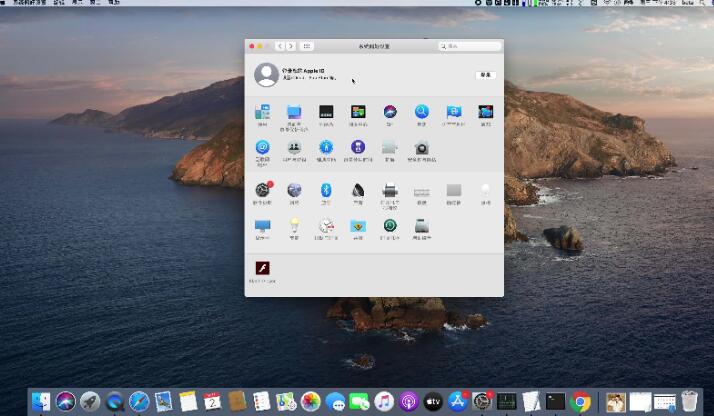
Task: Open Photos app in the Dock
Action: 311,402
